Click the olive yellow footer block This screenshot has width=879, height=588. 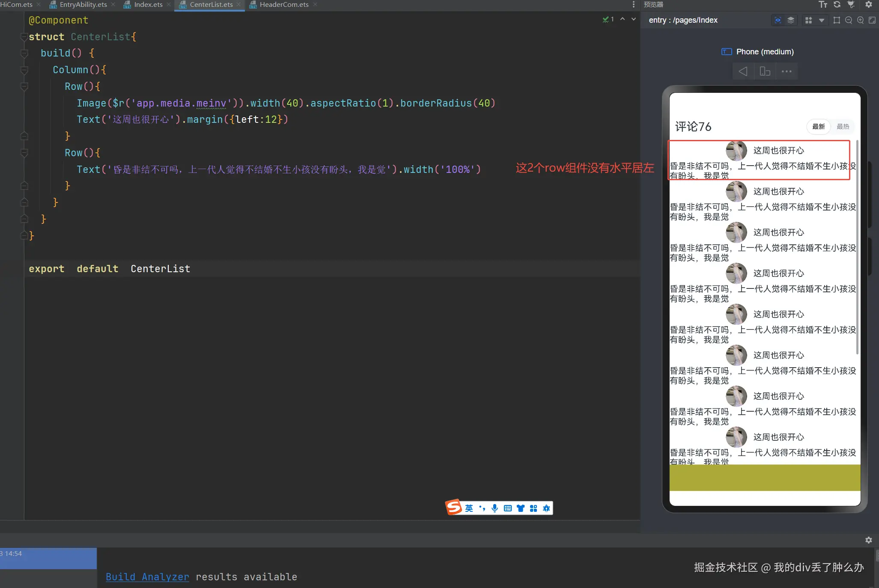pos(765,477)
